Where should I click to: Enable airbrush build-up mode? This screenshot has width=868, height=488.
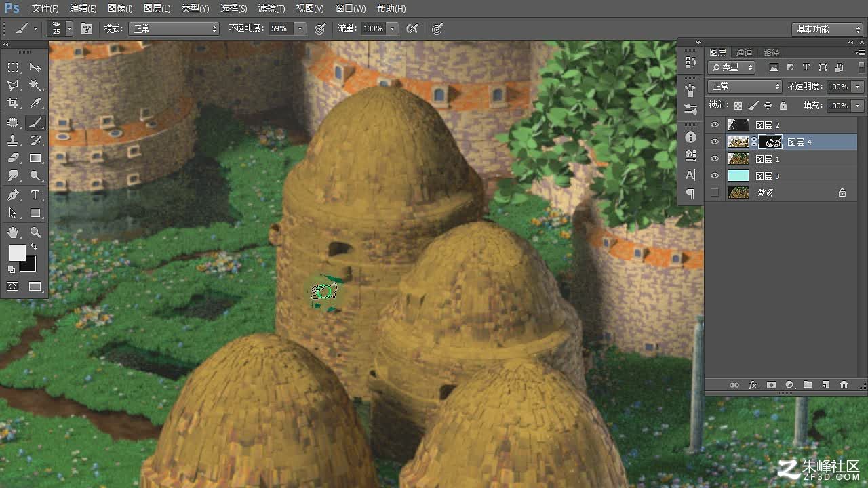tap(412, 28)
